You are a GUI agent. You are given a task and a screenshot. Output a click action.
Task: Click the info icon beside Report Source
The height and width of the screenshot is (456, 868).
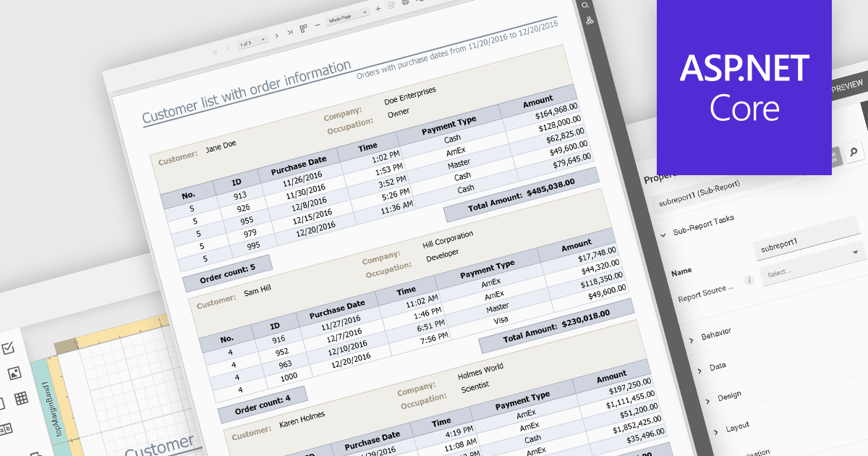pos(748,280)
